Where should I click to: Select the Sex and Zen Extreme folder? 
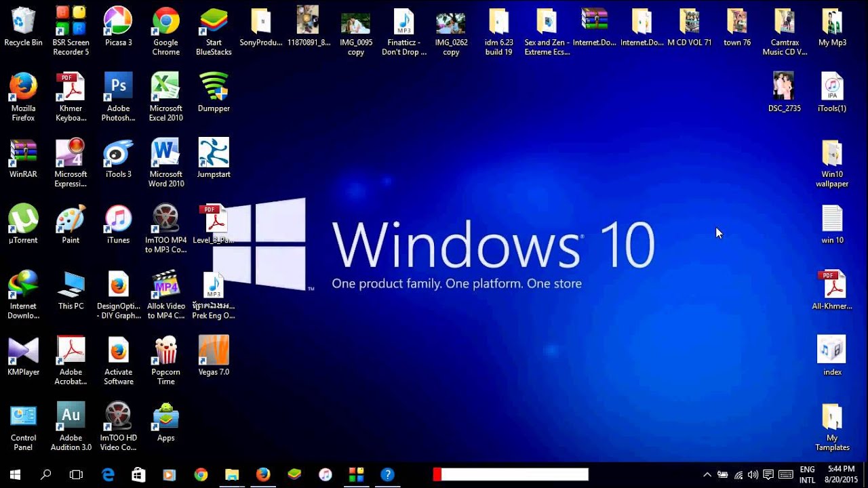coord(547,30)
